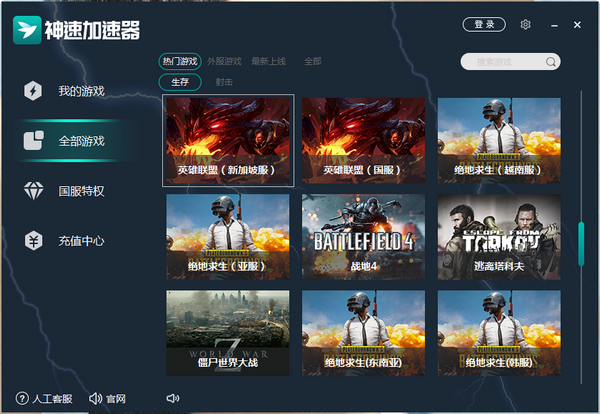Open 充值中心 recharge page
This screenshot has width=600, height=414.
click(82, 241)
